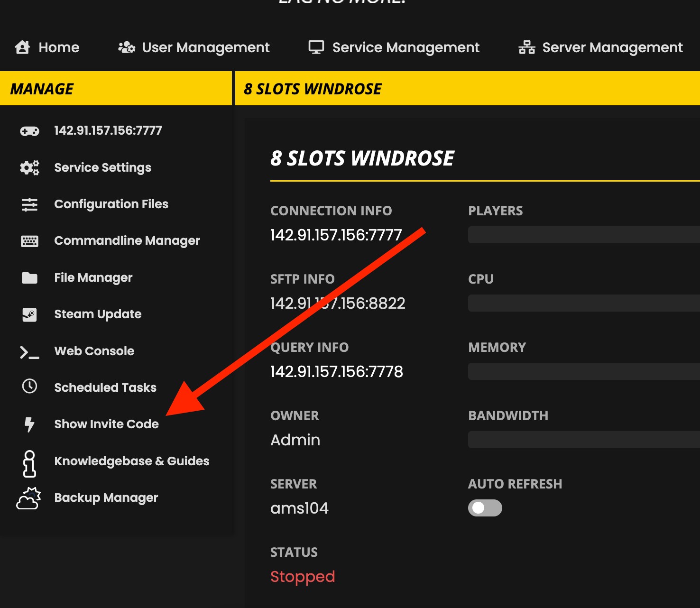The width and height of the screenshot is (700, 608).
Task: Enable the Auto Refresh toggle
Action: click(485, 508)
